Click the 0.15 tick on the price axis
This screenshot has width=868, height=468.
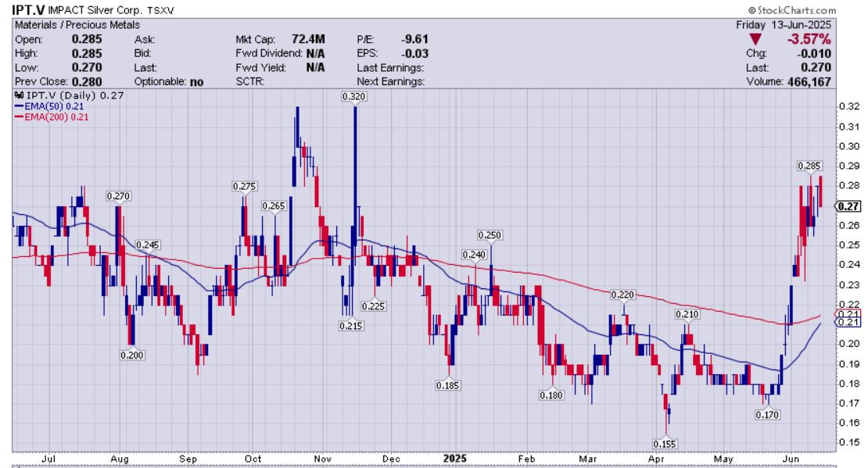pos(849,442)
